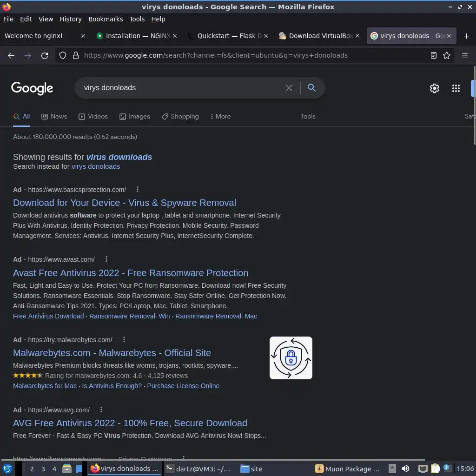This screenshot has height=476, width=476.
Task: Switch to Quickstart Flask tab
Action: (228, 36)
